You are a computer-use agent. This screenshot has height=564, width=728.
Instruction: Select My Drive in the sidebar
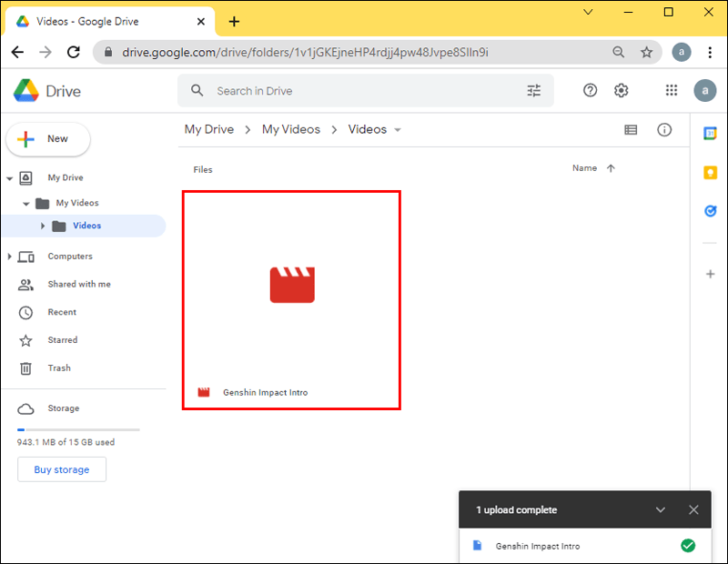(x=65, y=177)
